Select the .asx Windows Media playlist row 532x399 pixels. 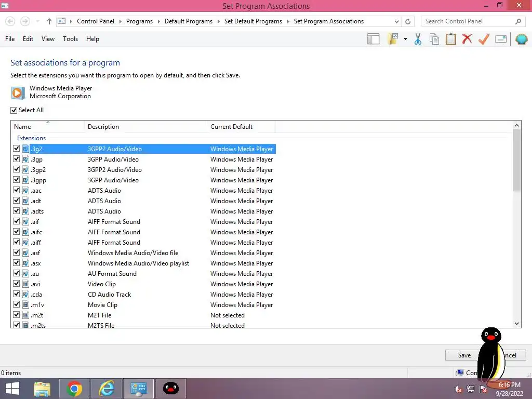coord(144,263)
